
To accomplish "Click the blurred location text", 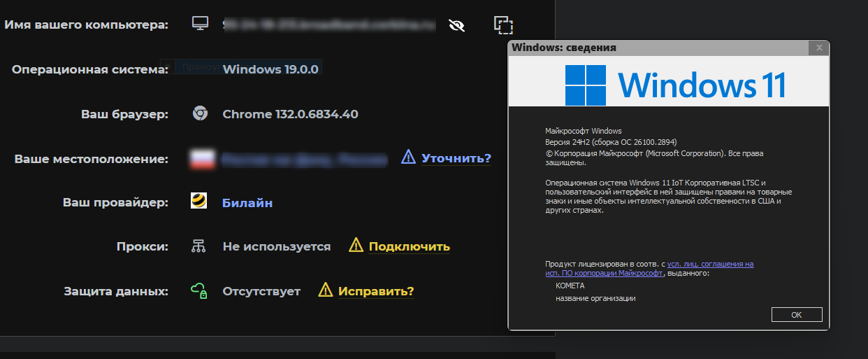I will coord(304,160).
